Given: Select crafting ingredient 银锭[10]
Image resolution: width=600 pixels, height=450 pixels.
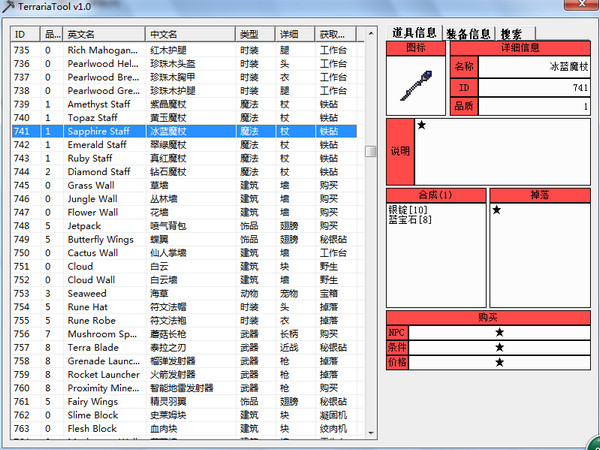Looking at the screenshot, I should 408,210.
